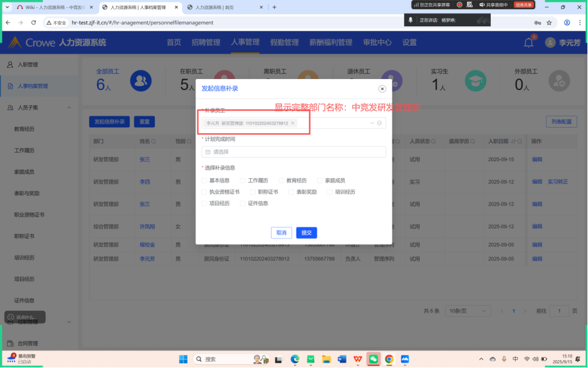
Task: Open 入职管理 in the sidebar
Action: [x=28, y=64]
